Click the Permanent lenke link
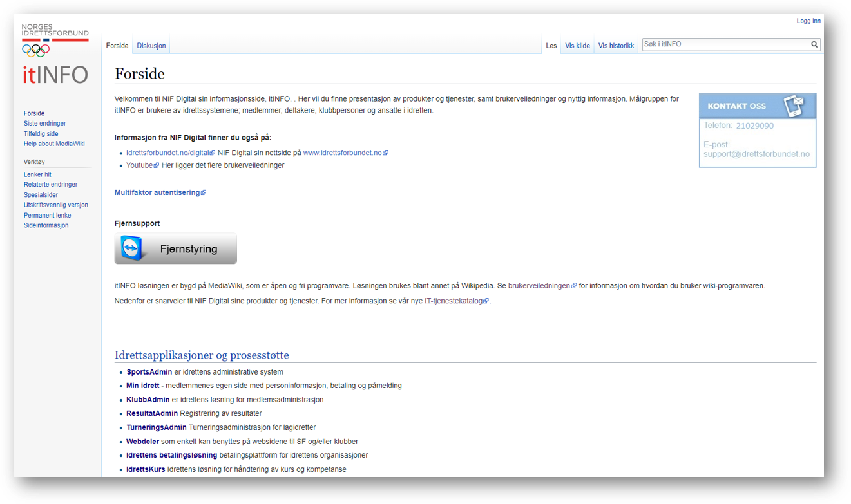The width and height of the screenshot is (851, 504). [x=47, y=216]
